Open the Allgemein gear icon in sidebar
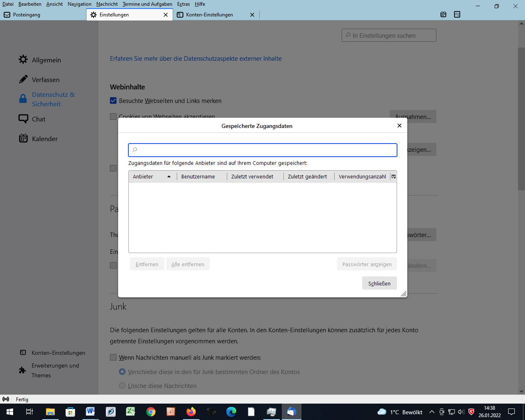The height and width of the screenshot is (420, 525). 23,59
